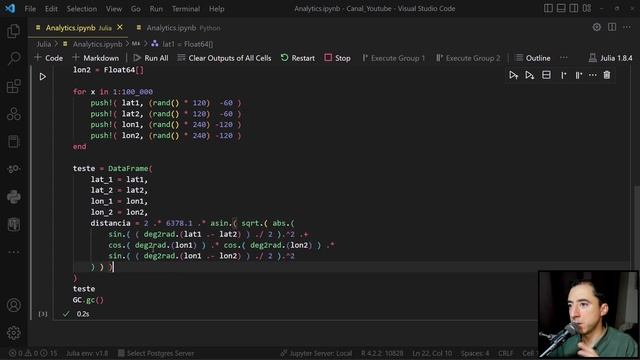This screenshot has width=640, height=360.
Task: Open the Accounts menu icon
Action: (13, 305)
